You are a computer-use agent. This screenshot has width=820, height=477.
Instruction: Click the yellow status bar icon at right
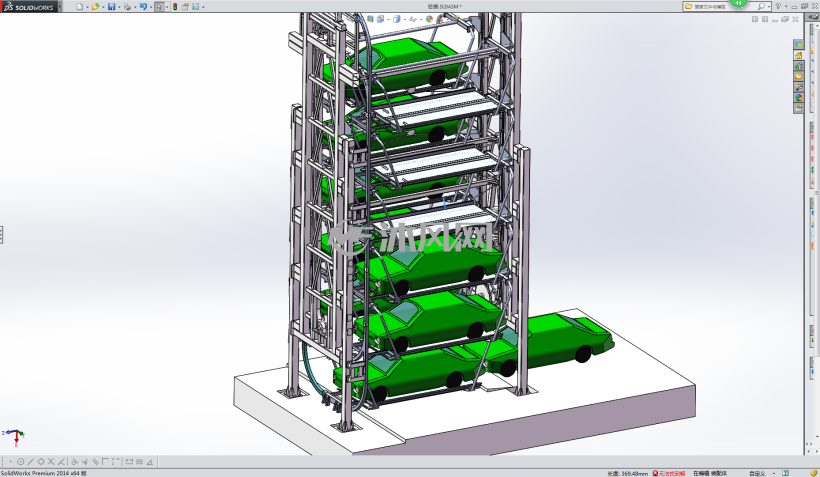(813, 473)
